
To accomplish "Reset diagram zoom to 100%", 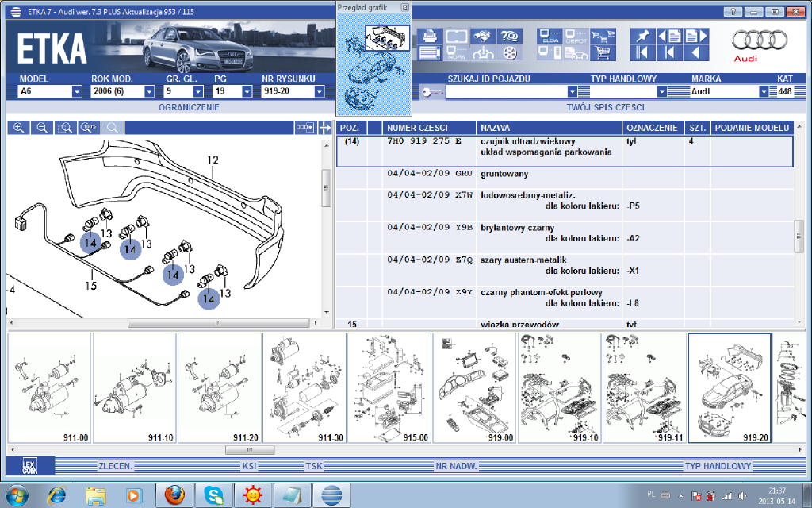I will pyautogui.click(x=89, y=128).
